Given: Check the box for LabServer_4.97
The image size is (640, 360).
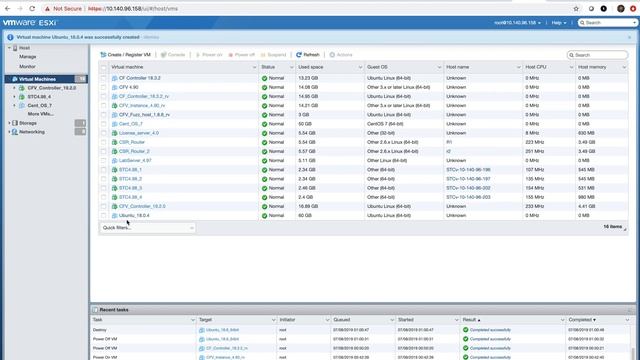Looking at the screenshot, I should [x=103, y=160].
